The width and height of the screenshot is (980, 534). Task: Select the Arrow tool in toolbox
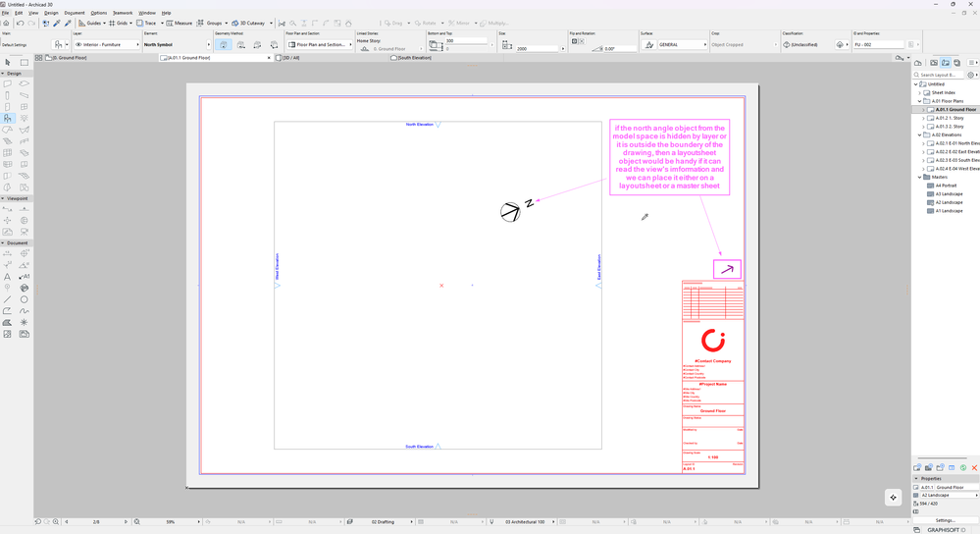tap(8, 63)
